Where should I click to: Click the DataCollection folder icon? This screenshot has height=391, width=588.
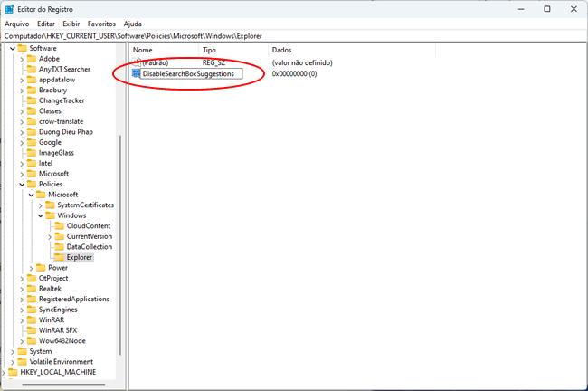60,246
